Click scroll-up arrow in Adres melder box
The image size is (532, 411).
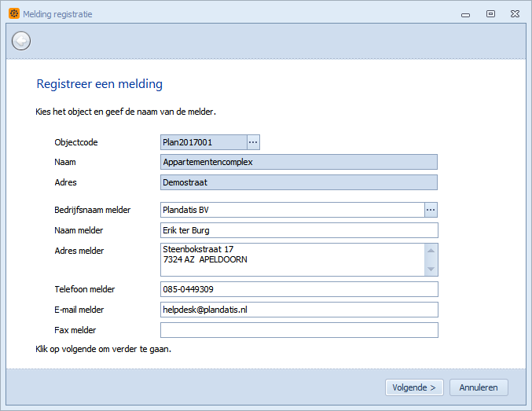click(x=431, y=251)
